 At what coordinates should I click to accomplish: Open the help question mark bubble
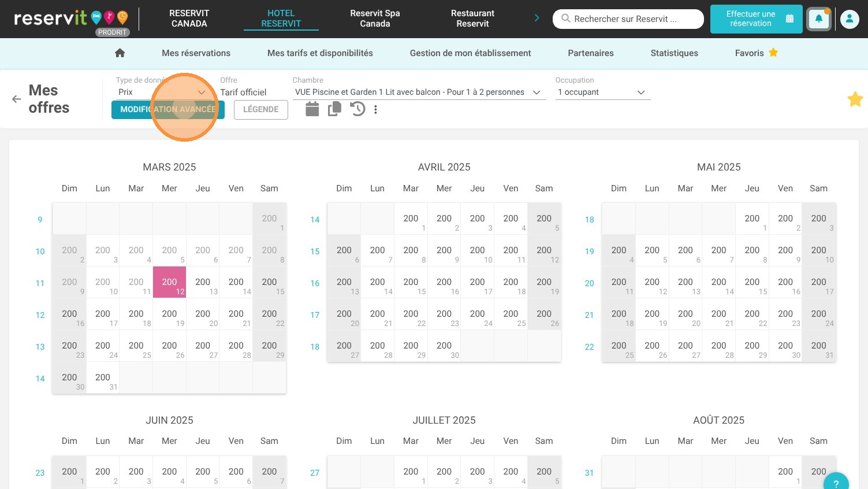[x=836, y=481]
